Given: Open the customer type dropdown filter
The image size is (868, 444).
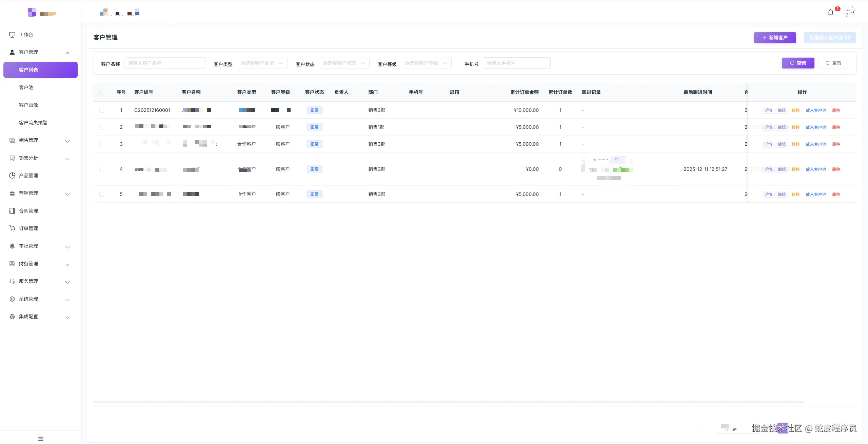Looking at the screenshot, I should tap(262, 63).
